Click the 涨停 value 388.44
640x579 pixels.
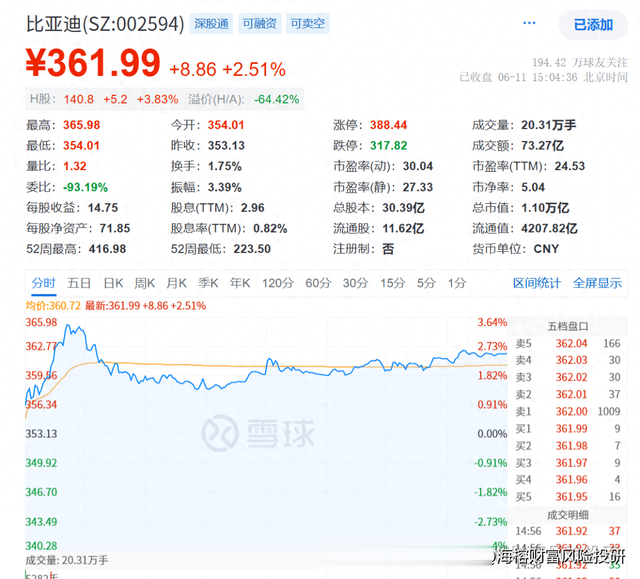coord(388,125)
